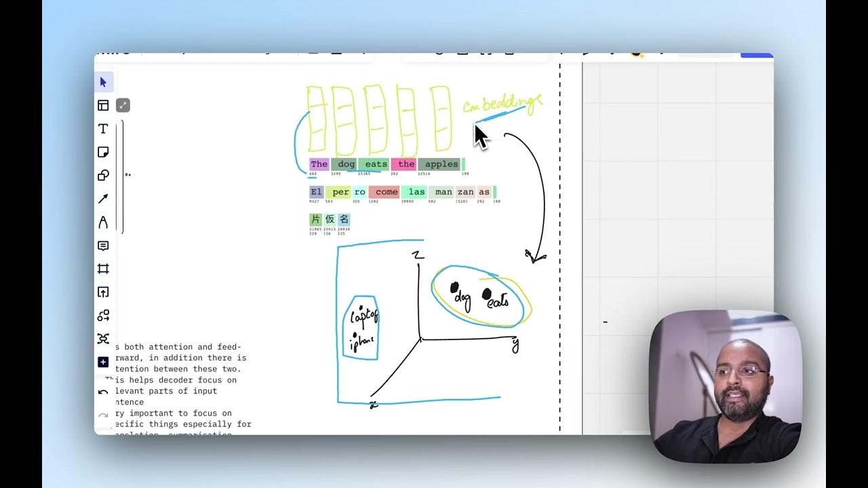Pick the Sticky note tool
The image size is (868, 488).
coord(103,152)
